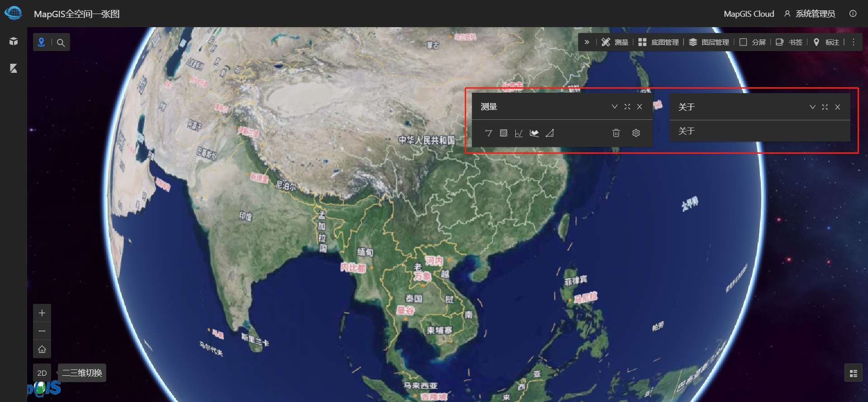Image resolution: width=868 pixels, height=402 pixels.
Task: Collapse the toolbar with double-chevron arrow
Action: point(587,42)
